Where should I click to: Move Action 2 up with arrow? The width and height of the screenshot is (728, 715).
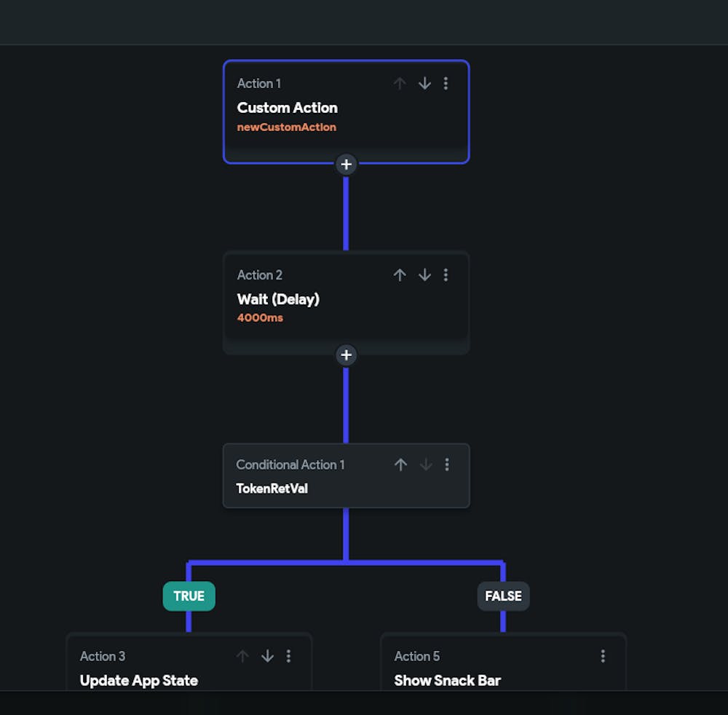point(400,275)
